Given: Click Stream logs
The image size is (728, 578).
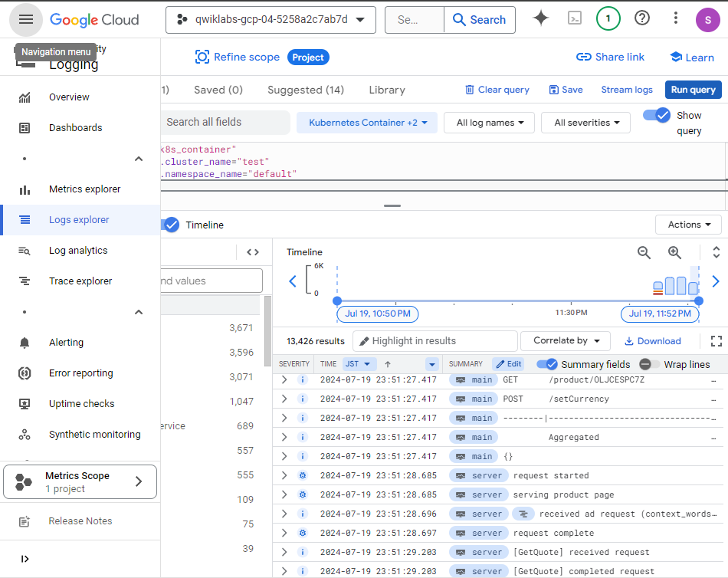Looking at the screenshot, I should tap(627, 90).
